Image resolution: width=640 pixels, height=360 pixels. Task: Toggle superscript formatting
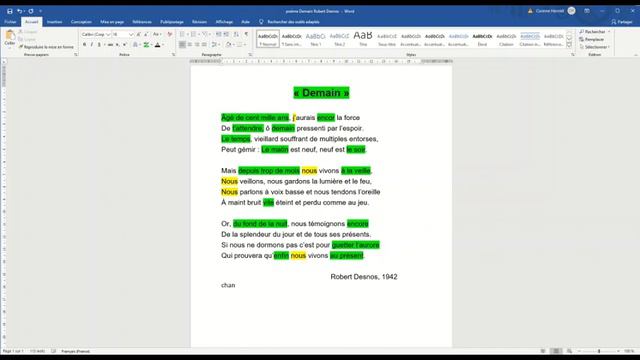pos(125,44)
